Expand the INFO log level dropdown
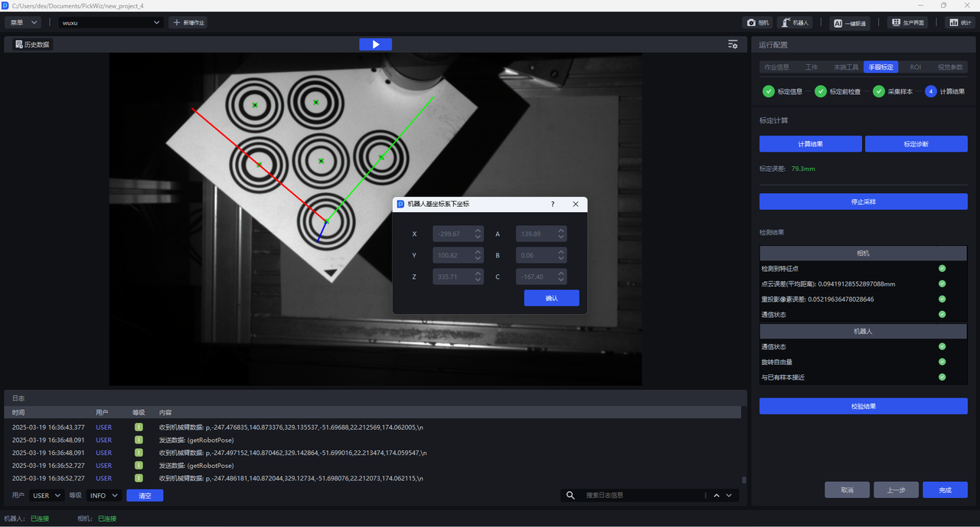 [104, 496]
